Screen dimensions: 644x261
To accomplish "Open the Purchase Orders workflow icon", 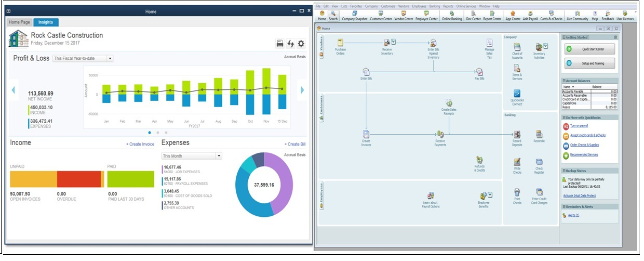I will [x=340, y=43].
